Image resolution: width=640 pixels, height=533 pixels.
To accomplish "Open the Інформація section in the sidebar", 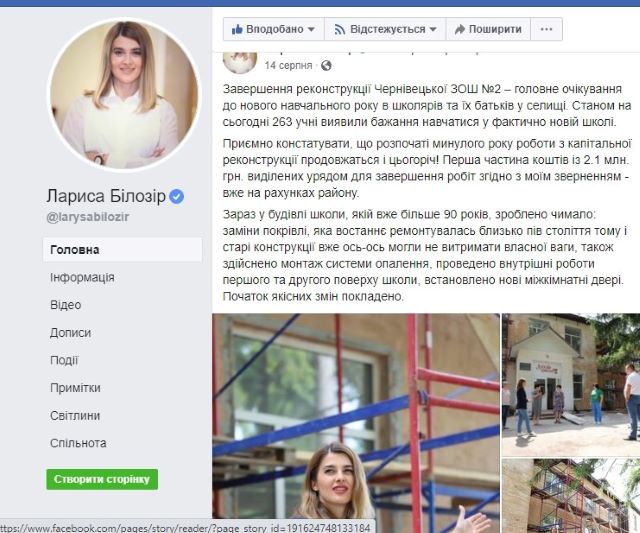I will point(82,278).
